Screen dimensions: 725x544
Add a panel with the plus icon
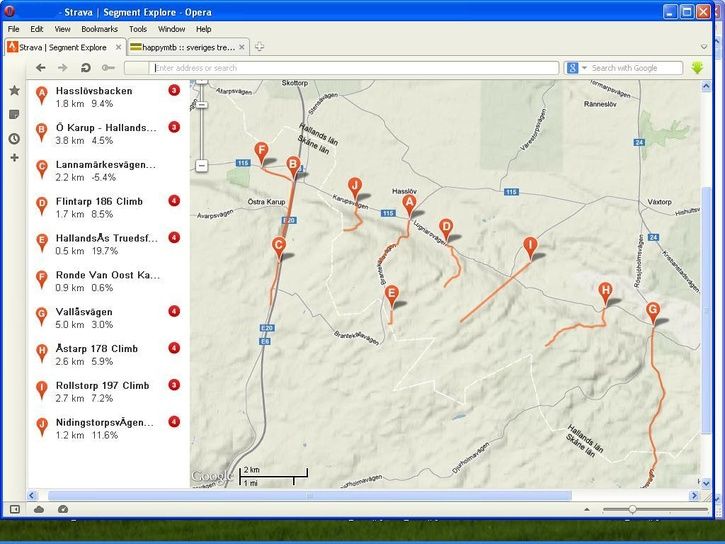[x=14, y=158]
